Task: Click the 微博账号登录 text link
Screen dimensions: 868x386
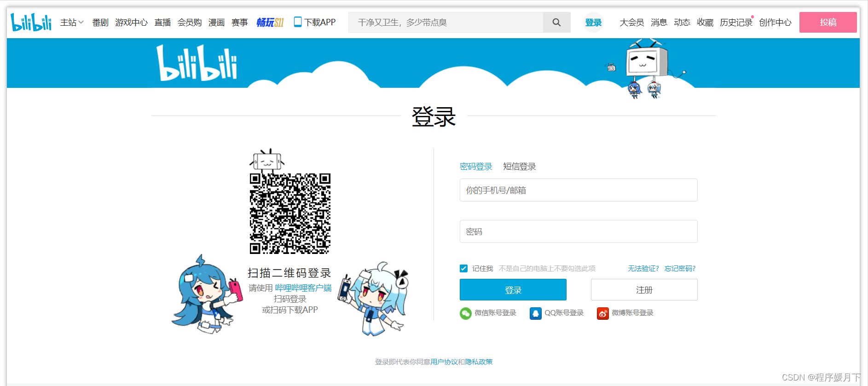Action: tap(632, 313)
